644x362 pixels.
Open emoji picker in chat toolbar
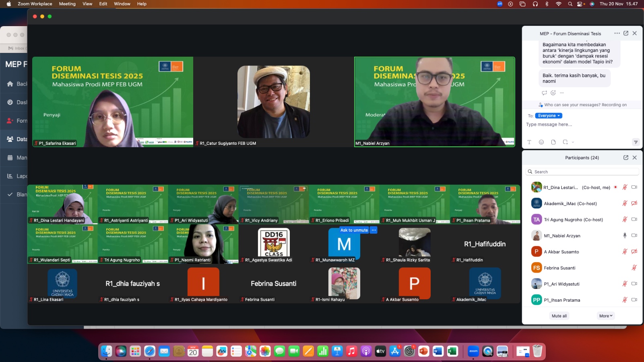[x=541, y=142]
